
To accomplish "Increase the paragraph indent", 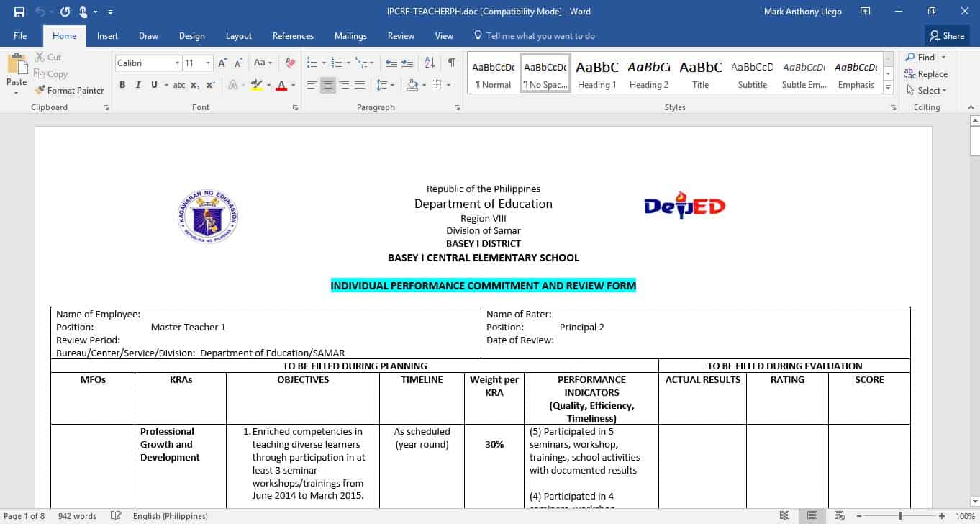I will pyautogui.click(x=407, y=63).
